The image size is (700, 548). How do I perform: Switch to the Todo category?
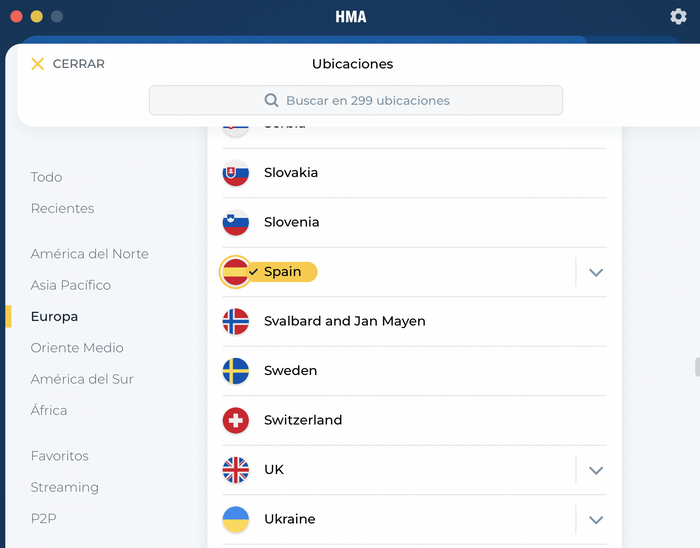[x=46, y=177]
